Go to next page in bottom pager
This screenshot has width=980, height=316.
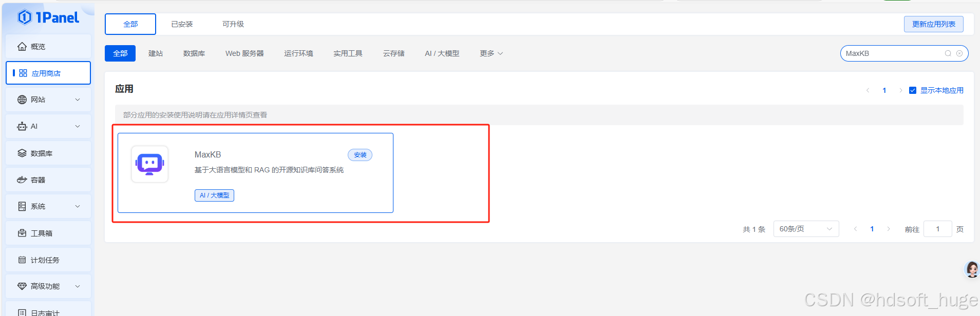[889, 229]
